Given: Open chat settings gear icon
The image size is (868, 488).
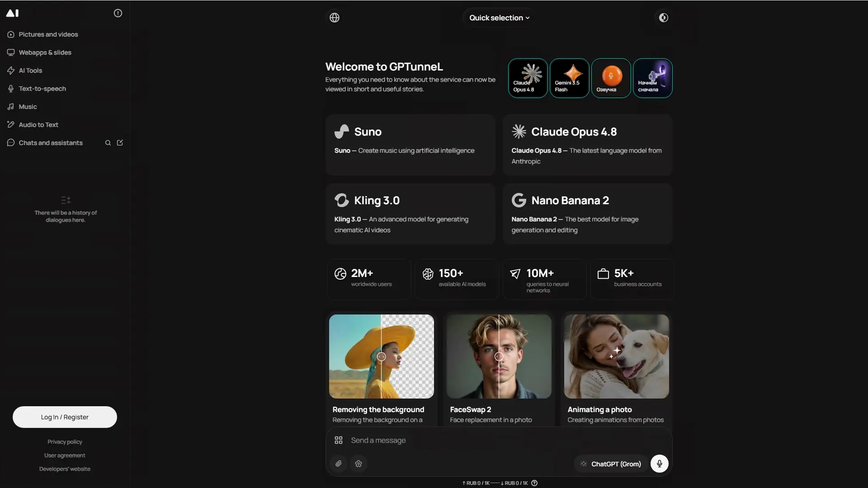Looking at the screenshot, I should click(x=359, y=464).
